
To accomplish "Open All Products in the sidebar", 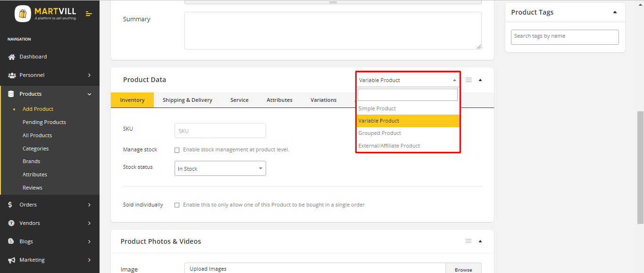I will tap(37, 135).
